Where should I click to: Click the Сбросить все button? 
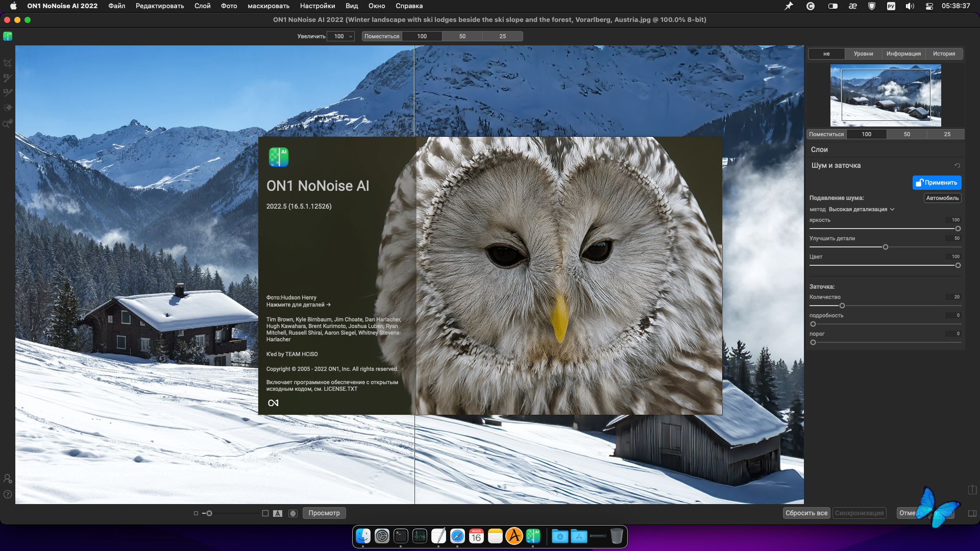(806, 513)
